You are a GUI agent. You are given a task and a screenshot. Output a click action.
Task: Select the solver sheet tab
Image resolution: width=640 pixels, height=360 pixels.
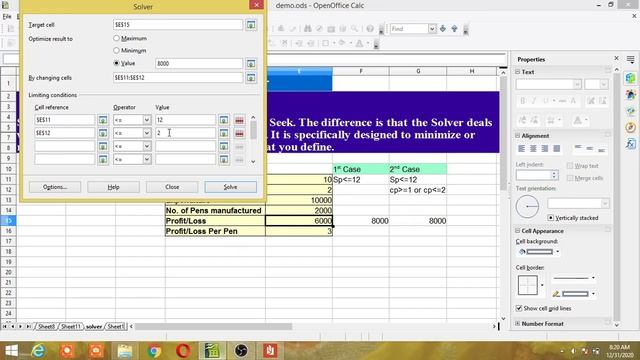point(94,327)
